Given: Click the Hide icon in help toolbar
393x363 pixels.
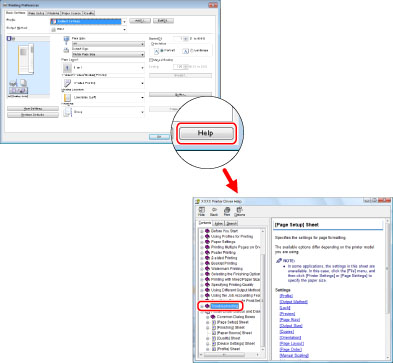Looking at the screenshot, I should [x=202, y=210].
